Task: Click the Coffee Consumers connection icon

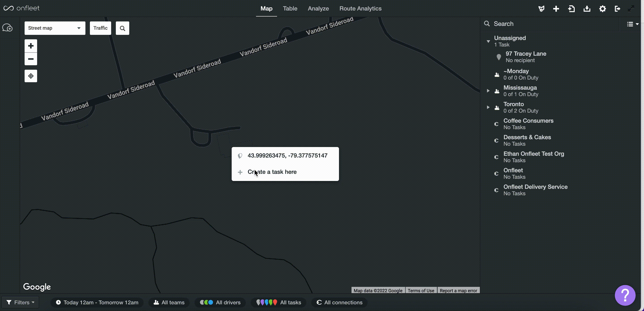Action: click(x=496, y=124)
